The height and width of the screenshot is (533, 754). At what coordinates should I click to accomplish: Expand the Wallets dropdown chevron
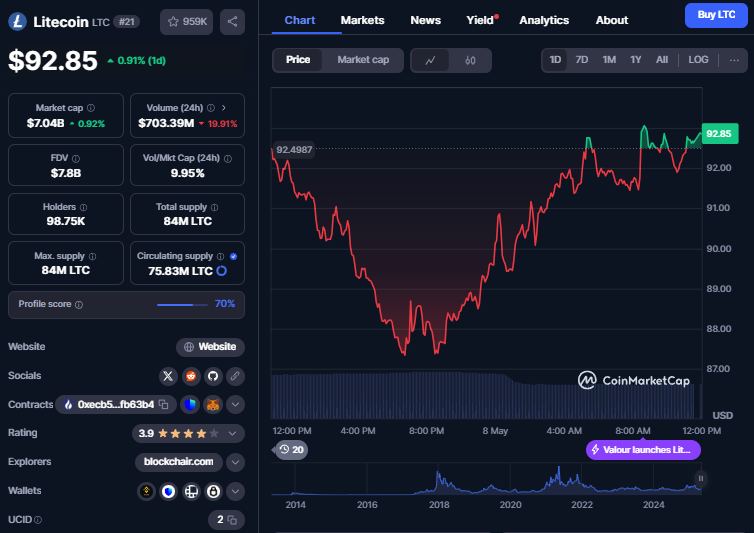click(x=235, y=491)
